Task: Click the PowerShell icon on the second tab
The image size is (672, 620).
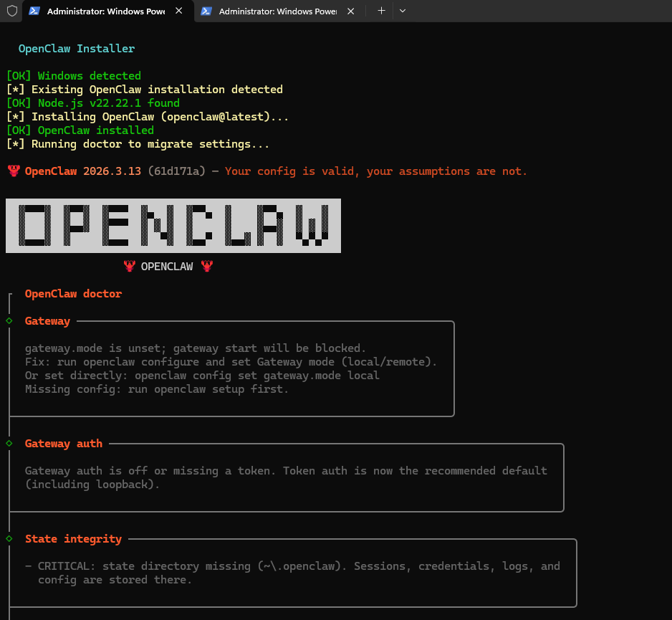Action: pos(206,11)
